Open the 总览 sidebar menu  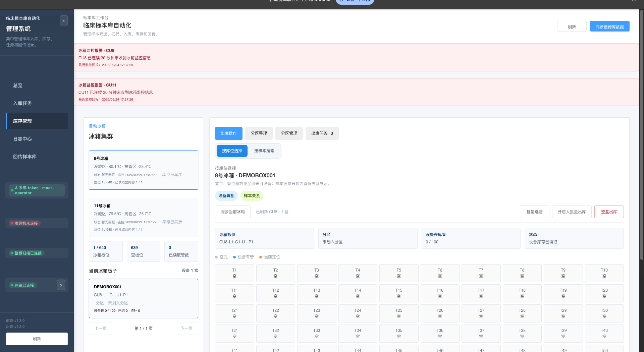(x=37, y=85)
